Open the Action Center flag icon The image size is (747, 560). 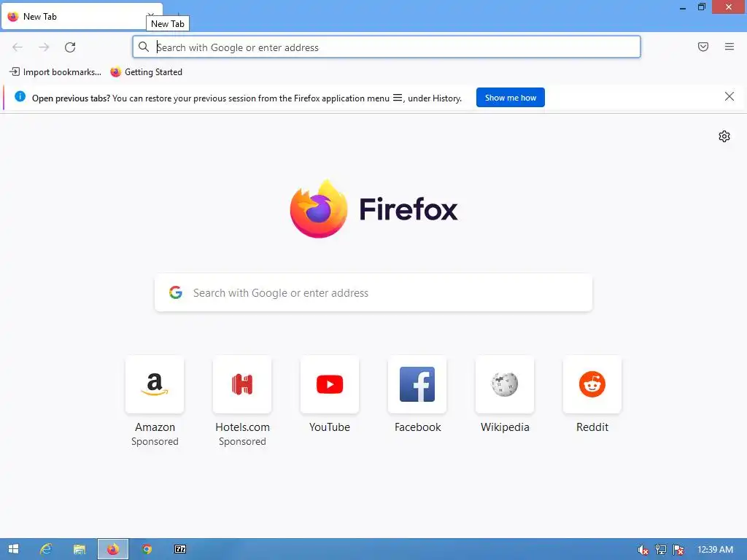click(678, 550)
